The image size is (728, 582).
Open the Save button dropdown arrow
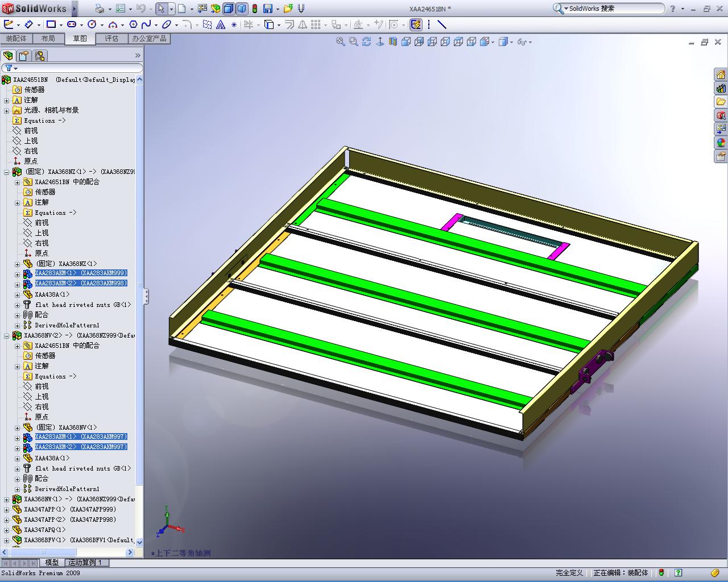point(278,9)
